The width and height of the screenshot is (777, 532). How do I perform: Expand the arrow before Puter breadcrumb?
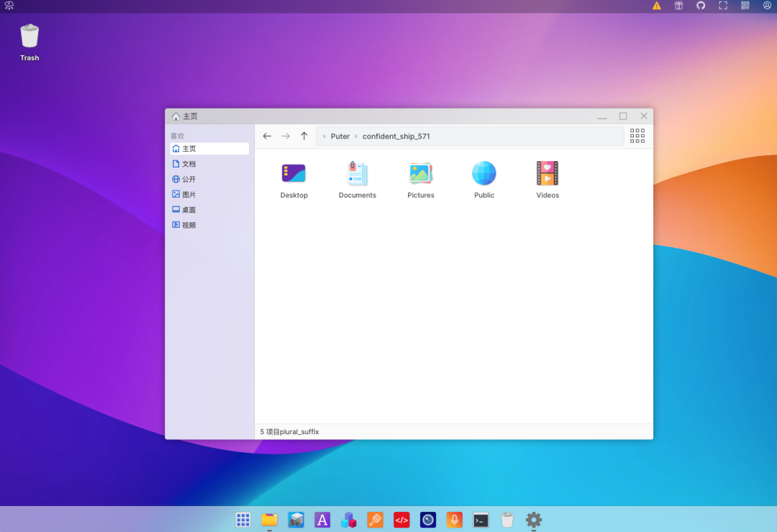pos(324,136)
